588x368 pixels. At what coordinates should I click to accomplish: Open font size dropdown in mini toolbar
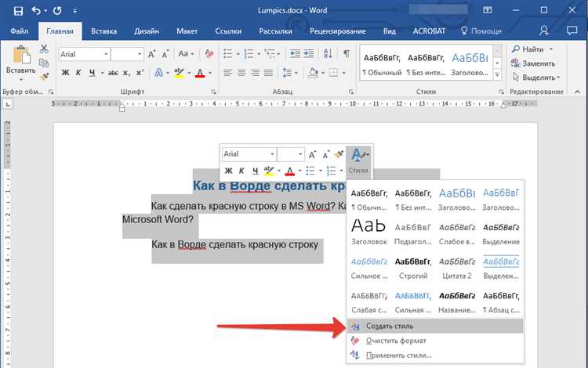tap(300, 154)
